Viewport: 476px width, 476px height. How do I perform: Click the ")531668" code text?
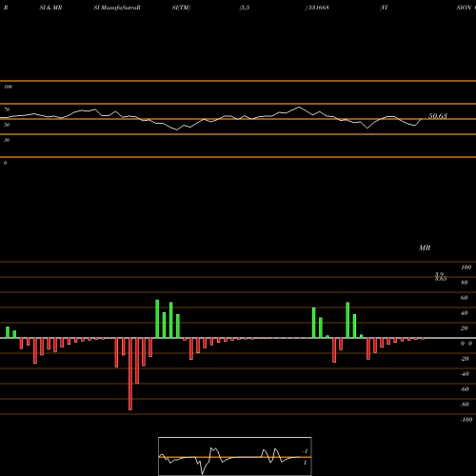(317, 8)
